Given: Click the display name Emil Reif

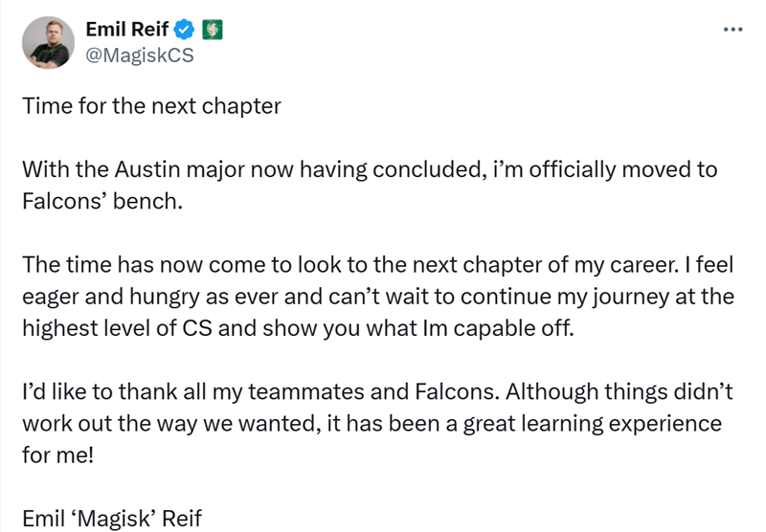Looking at the screenshot, I should coord(127,30).
